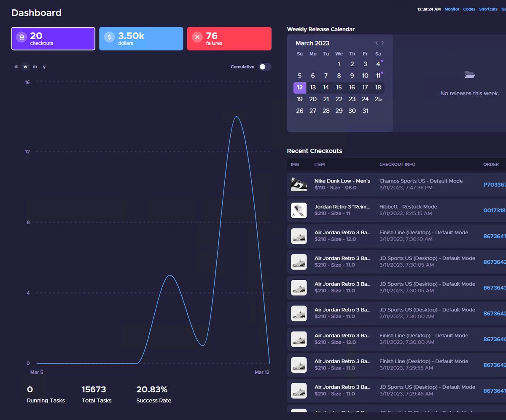
Task: Click the Success Rate value 20.83%
Action: click(x=152, y=390)
